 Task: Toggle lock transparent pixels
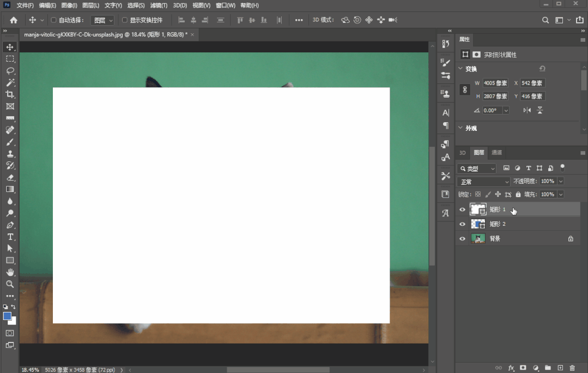coord(478,194)
